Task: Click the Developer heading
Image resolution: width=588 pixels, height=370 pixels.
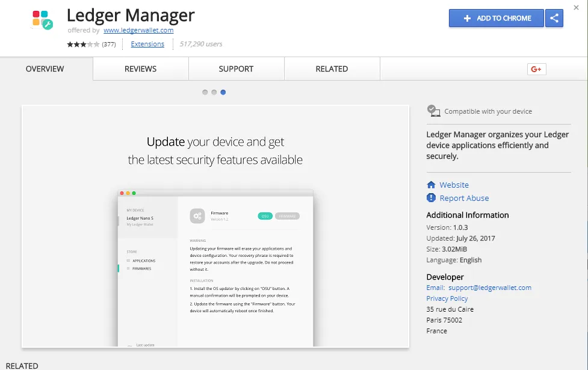Action: tap(445, 277)
